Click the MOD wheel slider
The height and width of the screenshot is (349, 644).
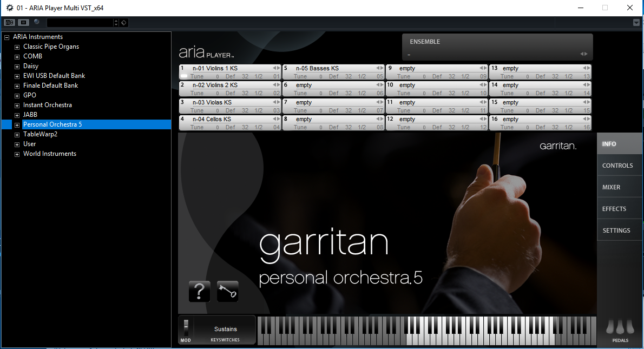186,326
